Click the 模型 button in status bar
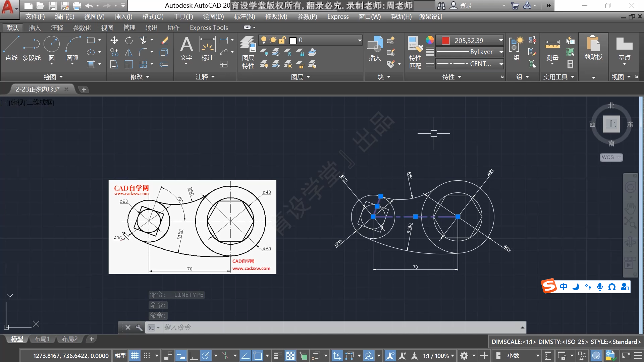 (x=120, y=356)
